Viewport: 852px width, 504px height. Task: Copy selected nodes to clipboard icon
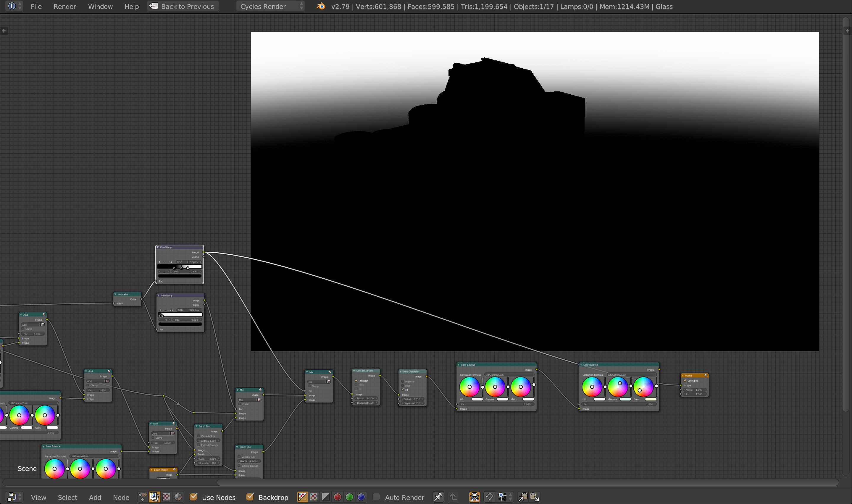point(523,497)
